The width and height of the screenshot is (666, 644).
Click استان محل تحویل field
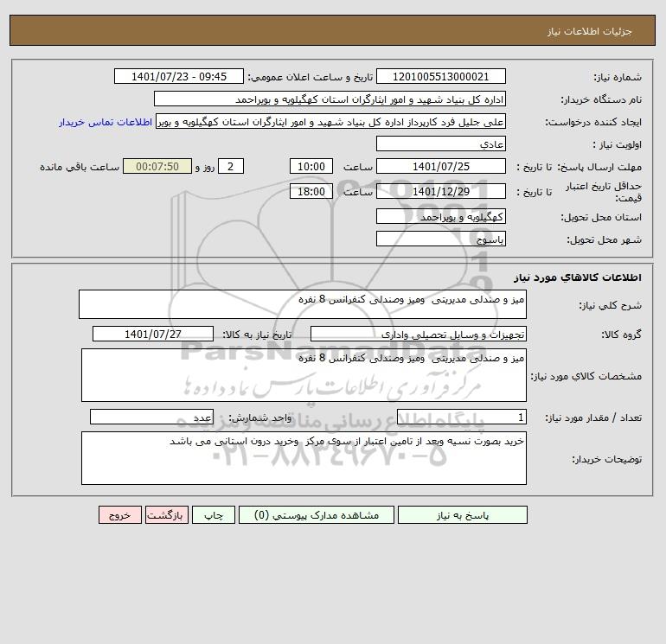(x=441, y=217)
